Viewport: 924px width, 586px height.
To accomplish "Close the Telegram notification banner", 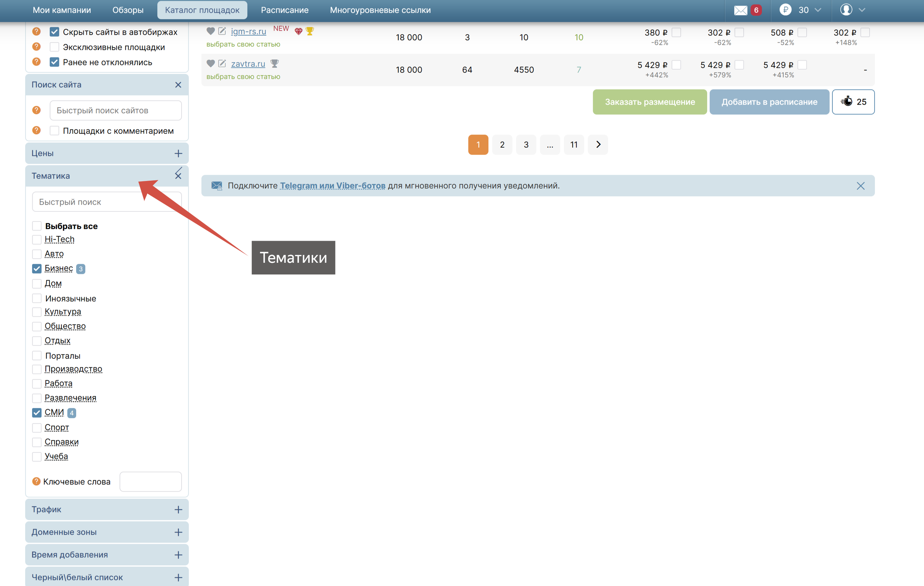I will click(860, 186).
